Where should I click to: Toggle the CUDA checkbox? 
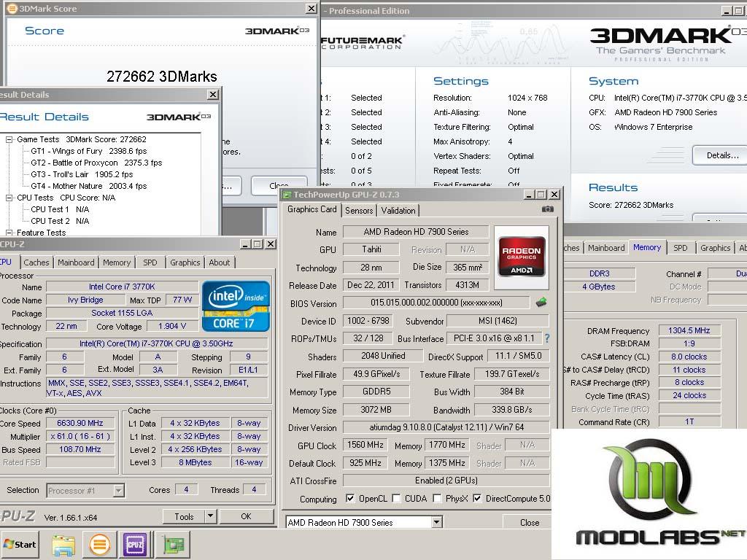coord(396,498)
